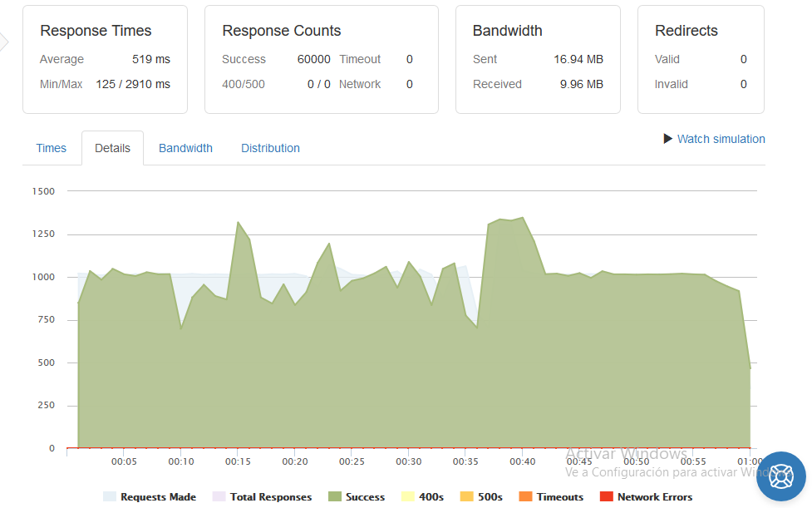Toggle the Success legend swatch
This screenshot has height=508, width=812.
[x=335, y=496]
